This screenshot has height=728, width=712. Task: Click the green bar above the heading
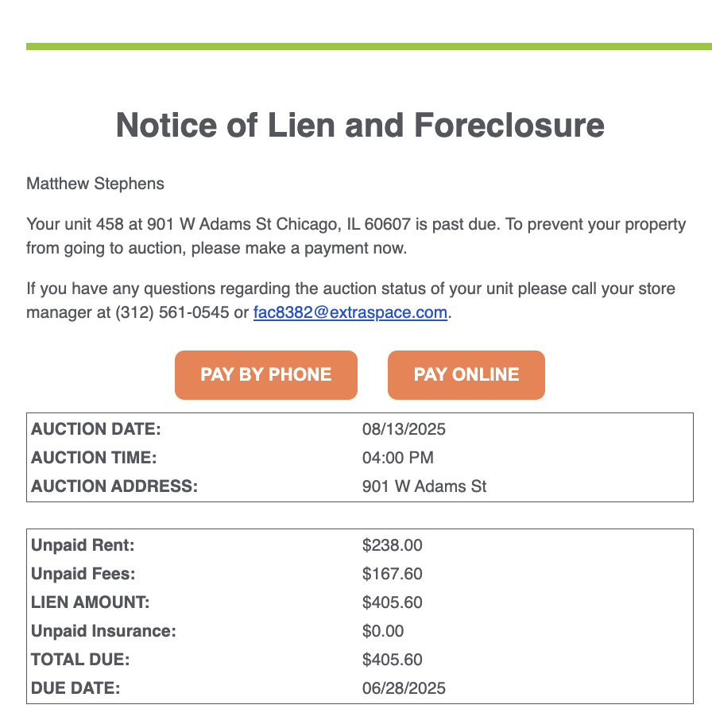(x=369, y=47)
